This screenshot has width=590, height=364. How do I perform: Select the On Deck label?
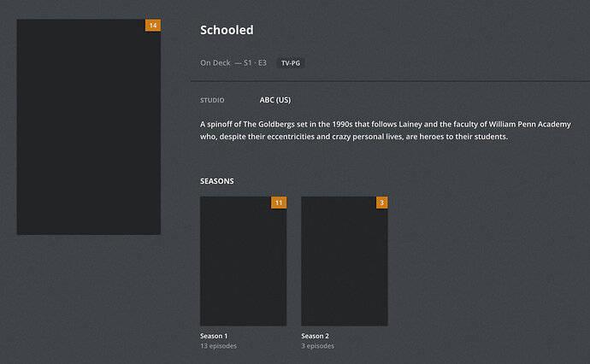pos(215,63)
